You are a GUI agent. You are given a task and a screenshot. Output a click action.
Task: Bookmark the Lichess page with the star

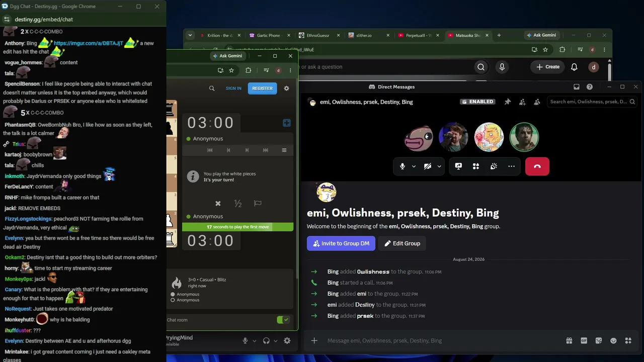[231, 70]
